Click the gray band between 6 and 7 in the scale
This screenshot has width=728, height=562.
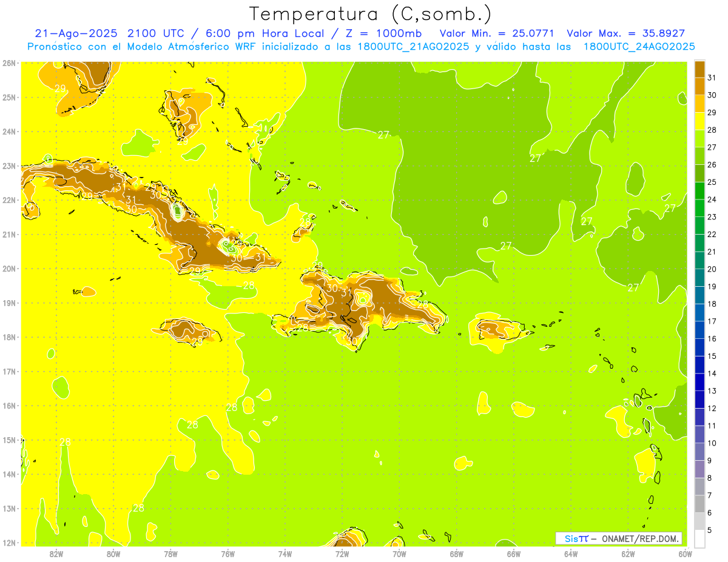[x=699, y=504]
